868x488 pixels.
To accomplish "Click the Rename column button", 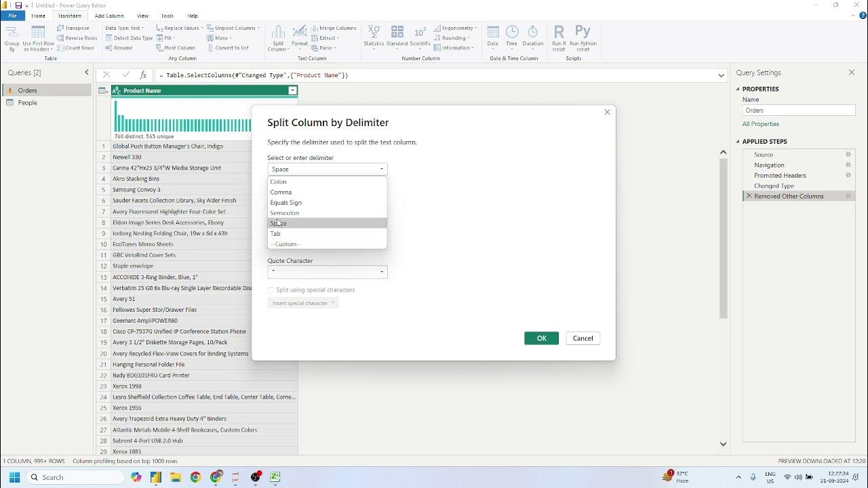I will [x=119, y=48].
